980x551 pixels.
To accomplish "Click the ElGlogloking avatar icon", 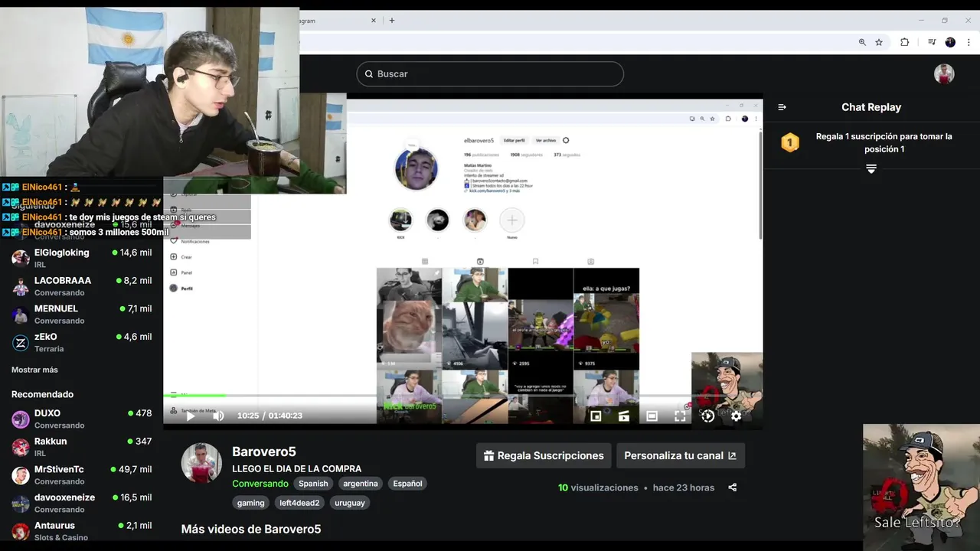I will tap(21, 258).
